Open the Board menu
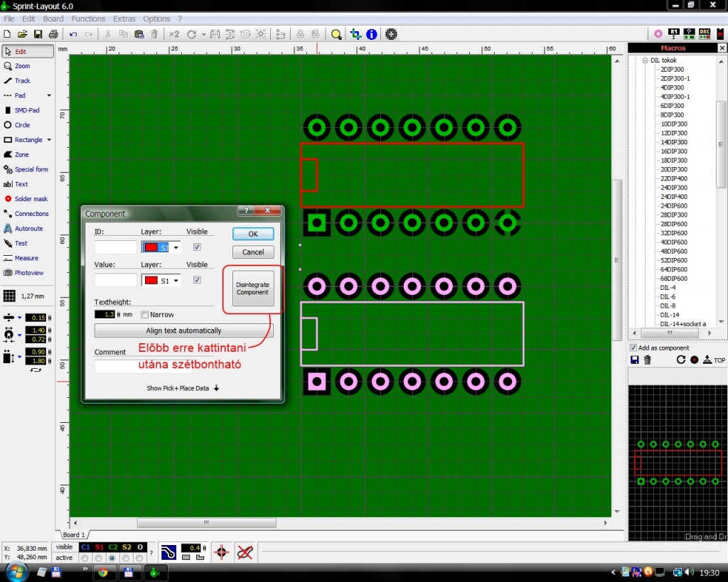 [53, 19]
